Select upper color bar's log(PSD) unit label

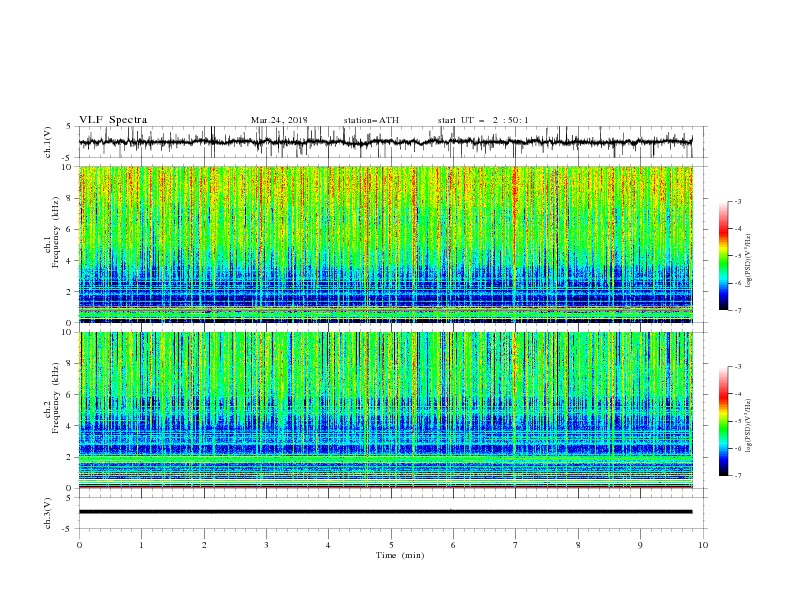coord(749,261)
